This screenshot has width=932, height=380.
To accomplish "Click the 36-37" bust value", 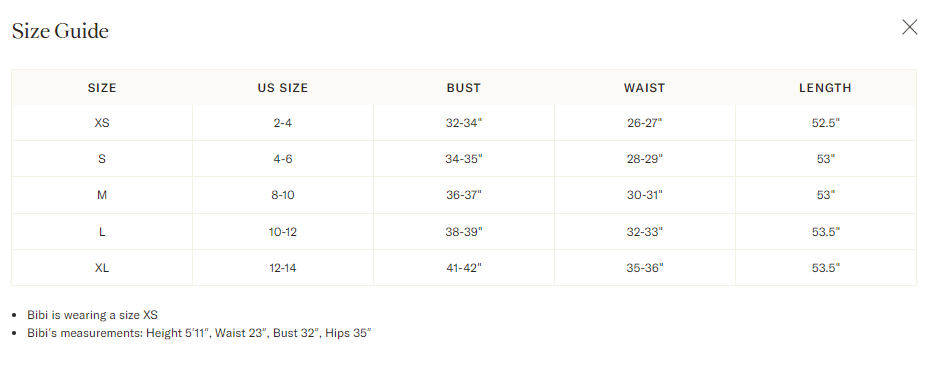I will point(464,195).
